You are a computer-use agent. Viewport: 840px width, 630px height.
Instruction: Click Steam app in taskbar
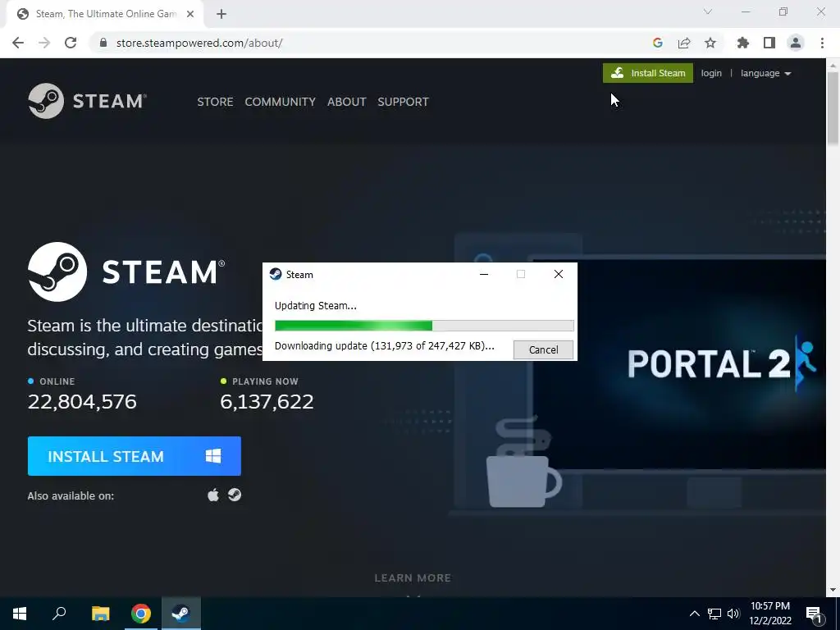pos(181,614)
